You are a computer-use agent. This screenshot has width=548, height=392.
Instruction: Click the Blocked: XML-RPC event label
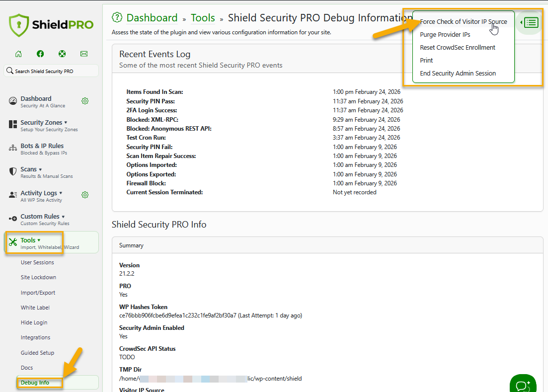coord(153,119)
